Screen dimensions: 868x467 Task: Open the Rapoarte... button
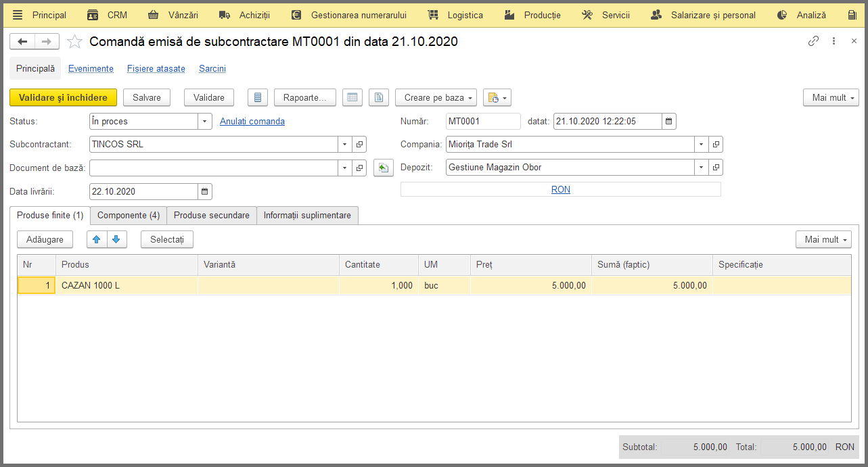click(x=305, y=98)
